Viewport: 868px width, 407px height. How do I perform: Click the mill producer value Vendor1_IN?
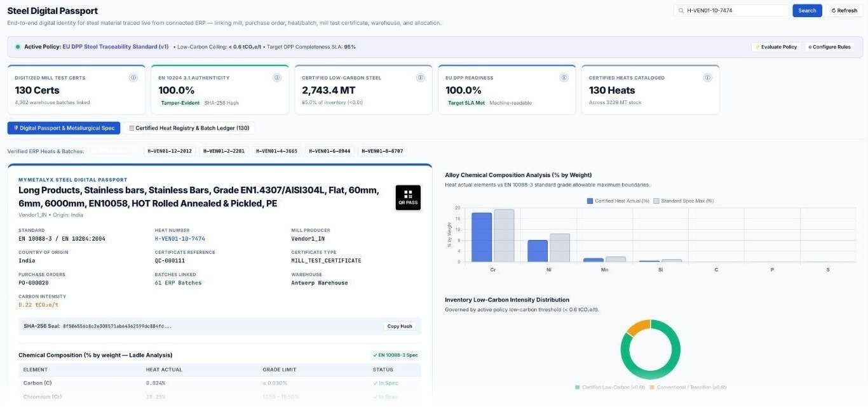[308, 239]
